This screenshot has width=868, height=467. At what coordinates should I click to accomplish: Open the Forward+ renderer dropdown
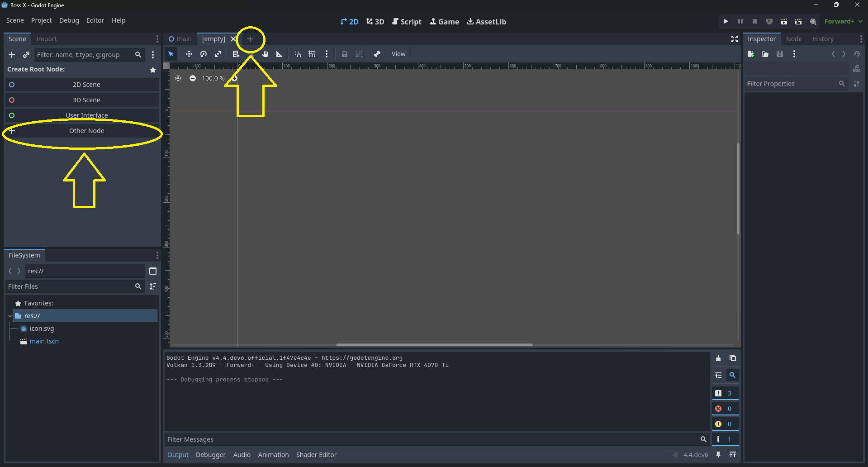[843, 21]
